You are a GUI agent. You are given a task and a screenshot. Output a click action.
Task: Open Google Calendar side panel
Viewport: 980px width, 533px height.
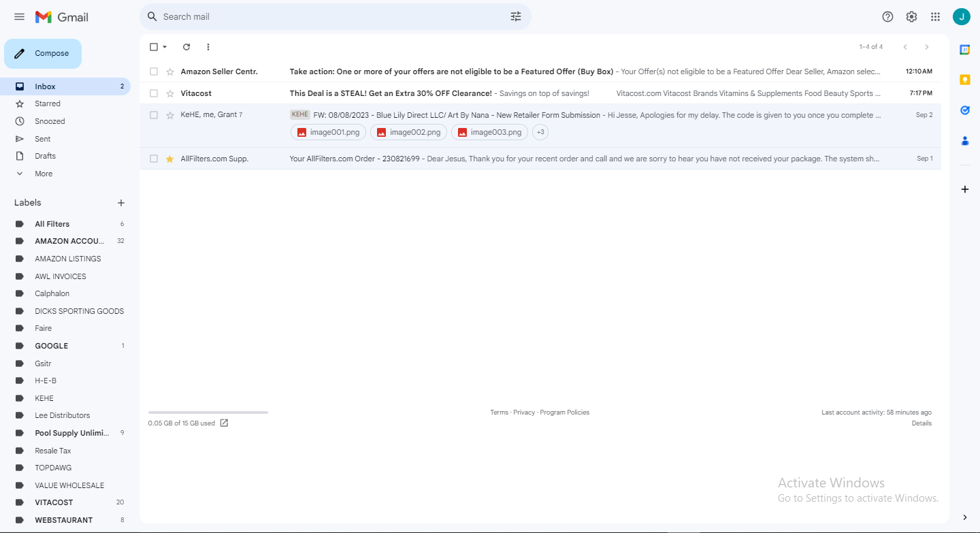pos(965,50)
